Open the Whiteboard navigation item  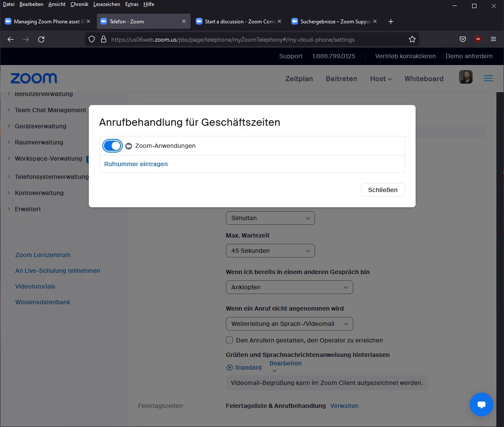pyautogui.click(x=424, y=79)
